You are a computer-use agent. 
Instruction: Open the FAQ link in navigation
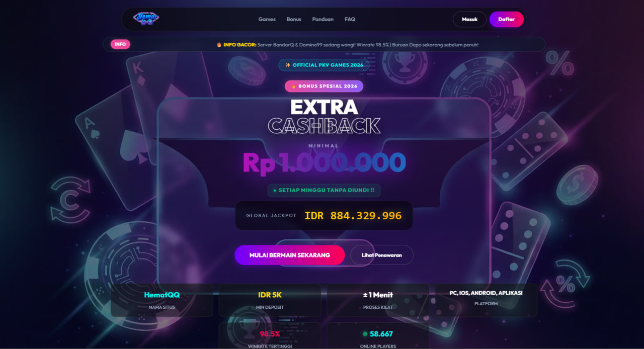(350, 19)
